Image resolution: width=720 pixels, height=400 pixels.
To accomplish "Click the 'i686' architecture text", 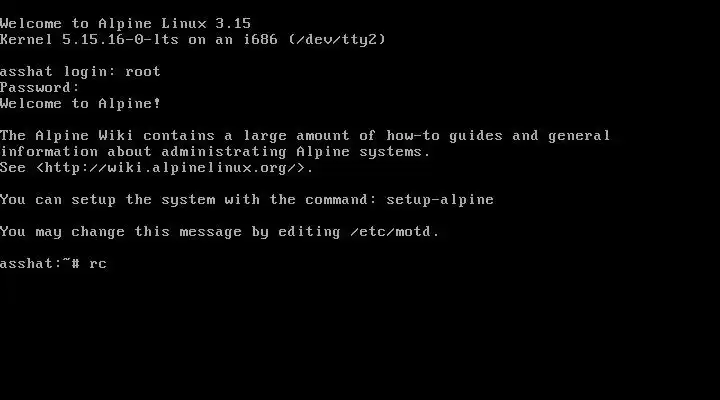I will 260,39.
